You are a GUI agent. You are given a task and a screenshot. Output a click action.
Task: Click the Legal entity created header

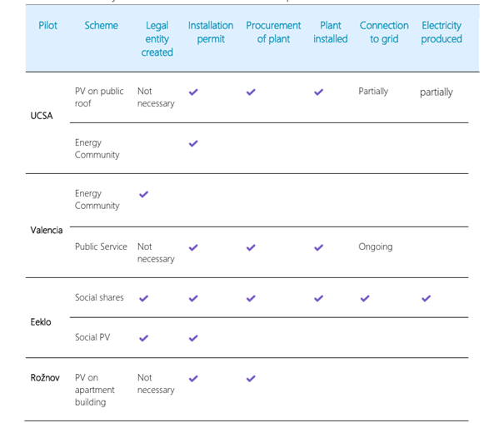pyautogui.click(x=157, y=39)
